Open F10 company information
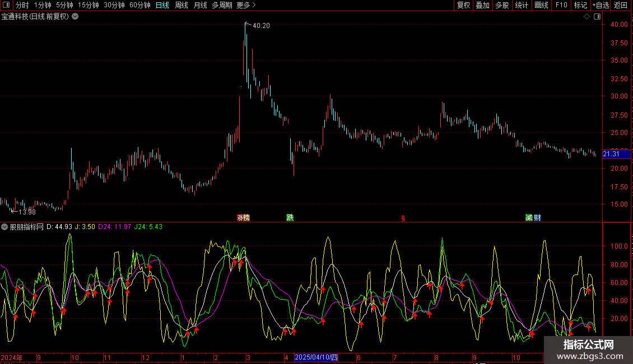This screenshot has height=364, width=633. pos(561,5)
